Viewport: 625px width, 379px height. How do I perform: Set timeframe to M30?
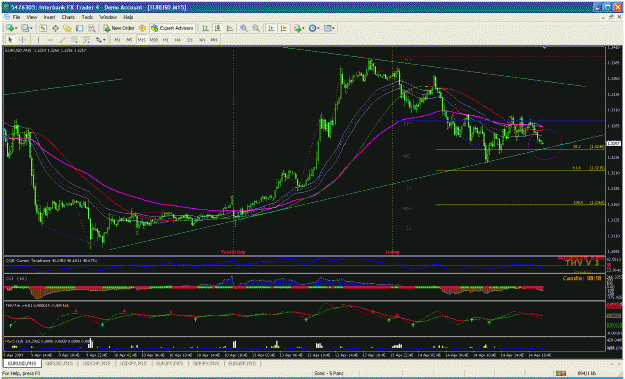[x=154, y=40]
